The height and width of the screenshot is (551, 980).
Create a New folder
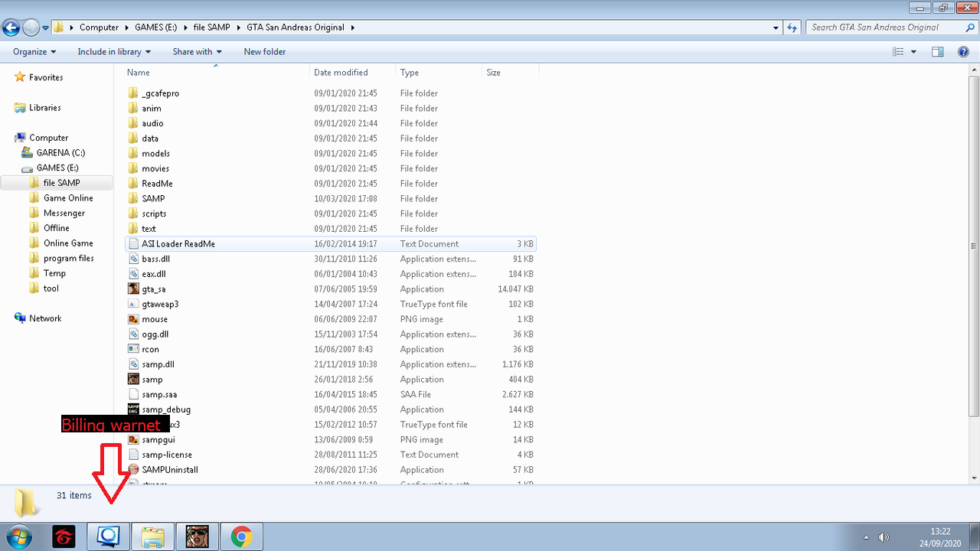click(x=265, y=52)
